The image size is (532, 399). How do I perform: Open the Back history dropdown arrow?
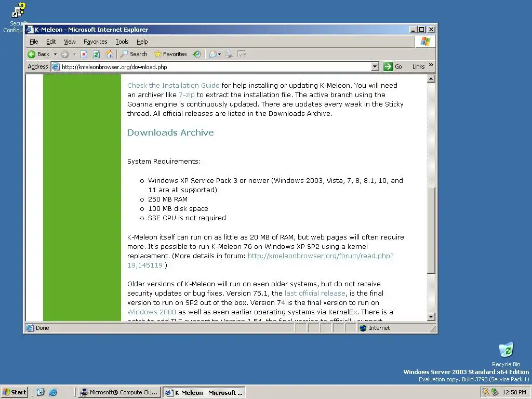click(x=55, y=54)
